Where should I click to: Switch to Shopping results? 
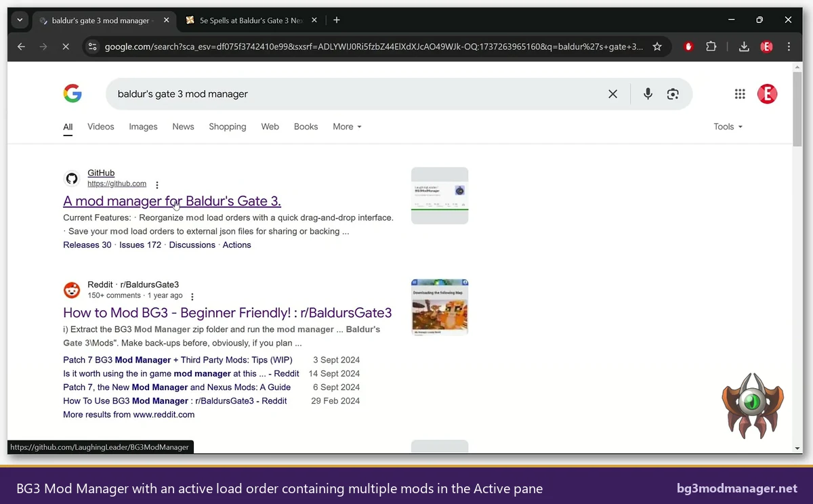pyautogui.click(x=228, y=127)
